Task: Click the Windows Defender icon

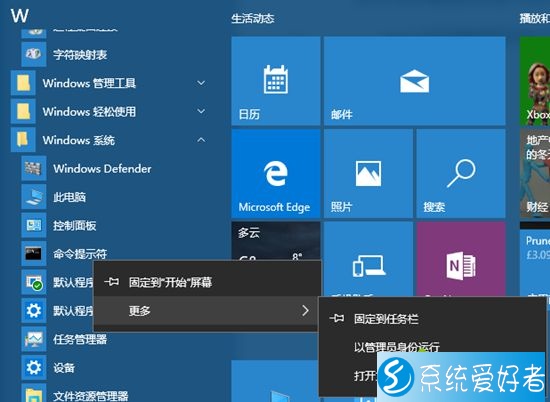Action: [x=34, y=168]
